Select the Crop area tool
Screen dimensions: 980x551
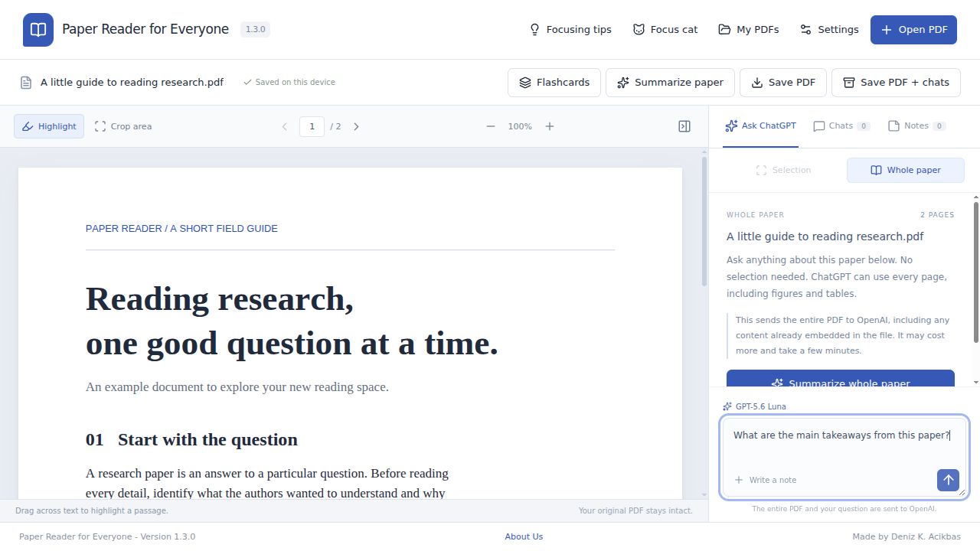tap(123, 126)
